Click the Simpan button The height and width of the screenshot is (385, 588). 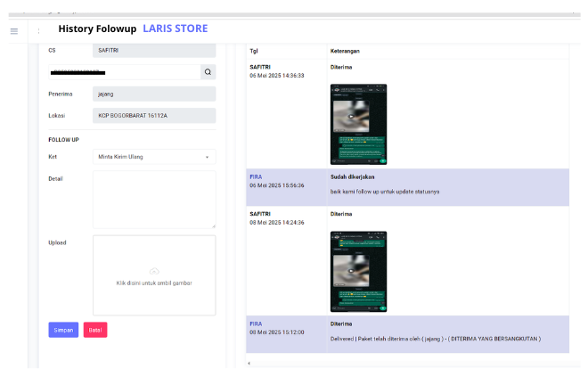pos(63,330)
